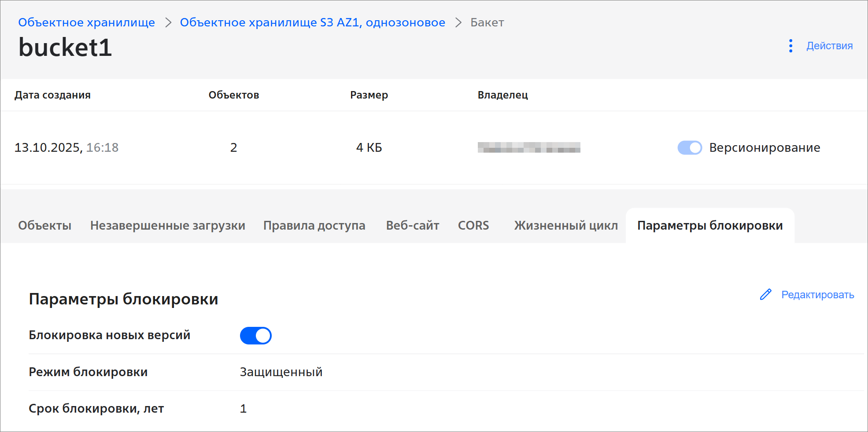Screen dimensions: 868x432
Task: Click the Защищенный lock mode value
Action: tap(281, 372)
